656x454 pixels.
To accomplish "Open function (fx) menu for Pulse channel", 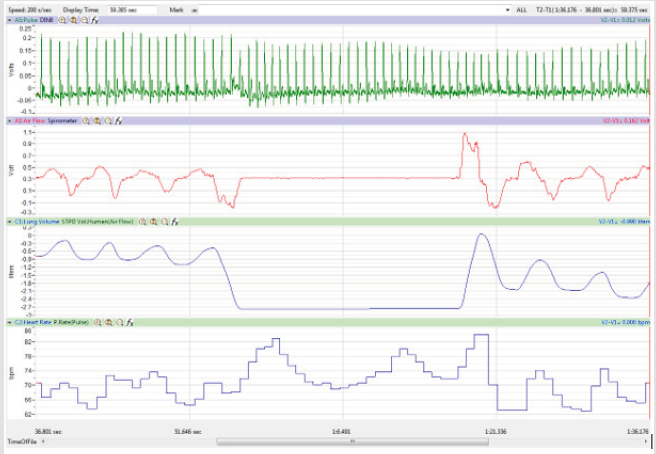I will pos(96,19).
